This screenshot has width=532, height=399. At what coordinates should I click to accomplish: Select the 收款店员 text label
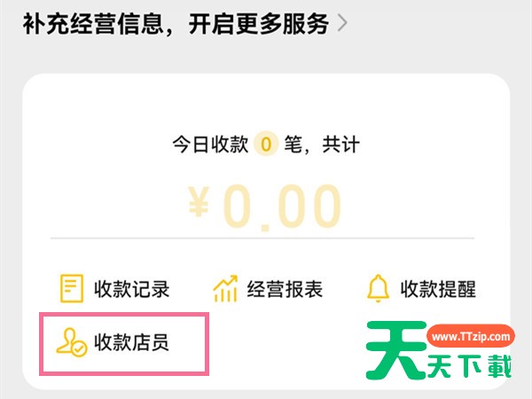tap(131, 342)
